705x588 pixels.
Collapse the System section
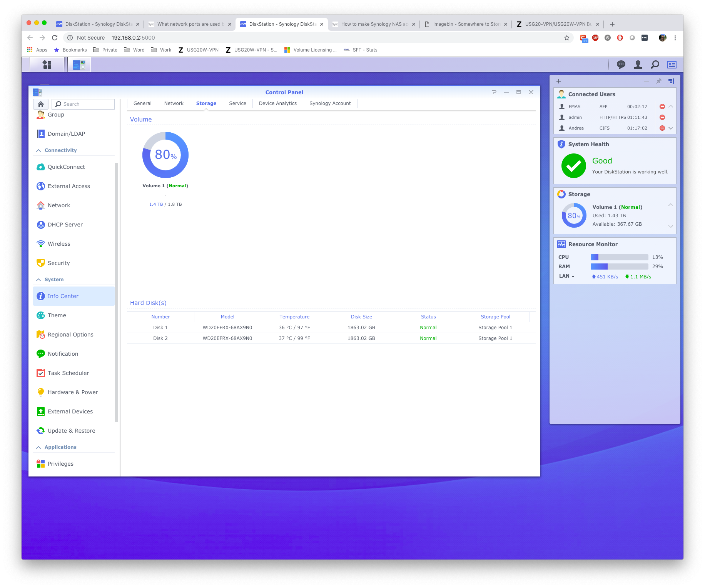click(38, 280)
